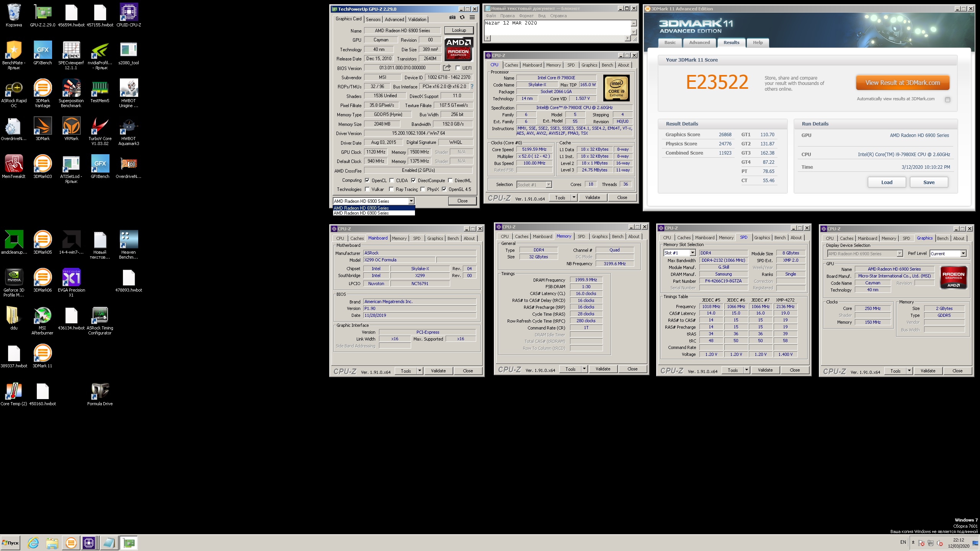Open the Basic tab in 3DMark 11
The height and width of the screenshot is (551, 980).
pos(670,42)
